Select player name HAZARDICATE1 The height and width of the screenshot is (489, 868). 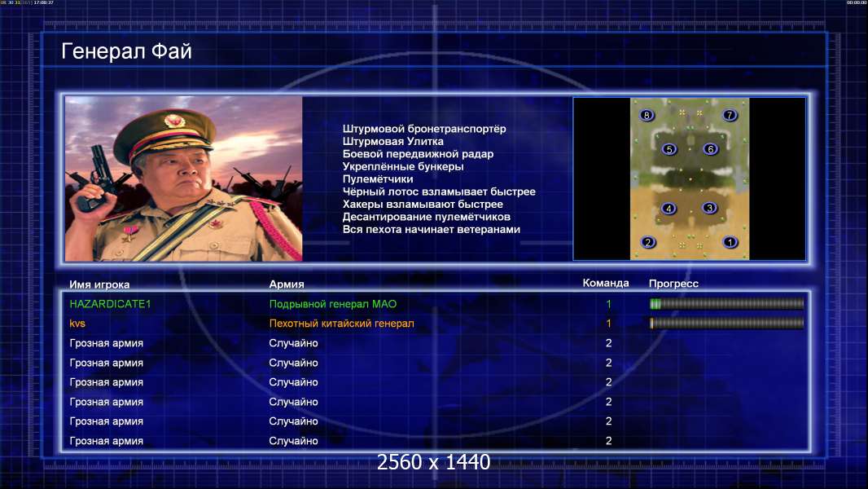110,303
